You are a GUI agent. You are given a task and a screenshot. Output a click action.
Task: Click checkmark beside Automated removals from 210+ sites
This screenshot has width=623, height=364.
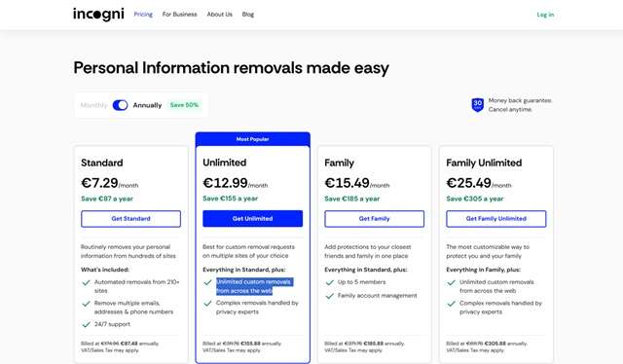(87, 282)
